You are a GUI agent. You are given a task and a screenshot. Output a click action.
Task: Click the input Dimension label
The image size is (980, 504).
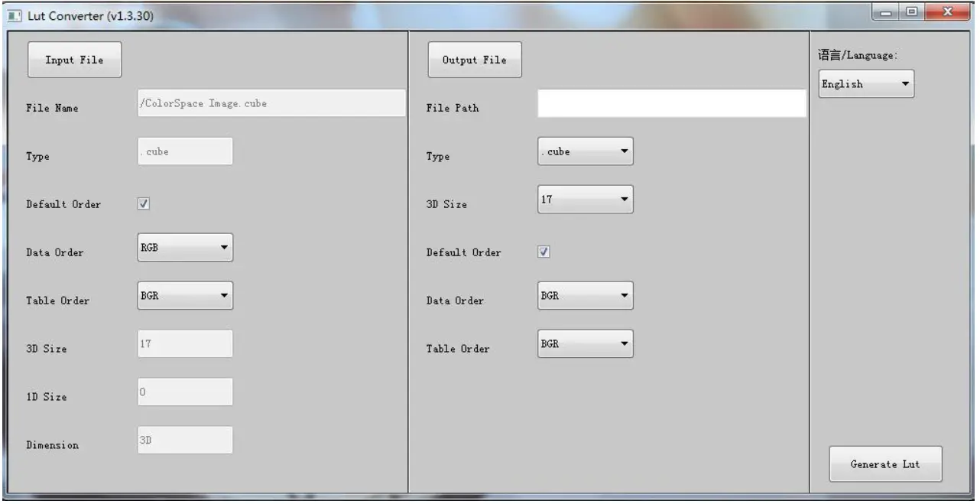[x=54, y=447]
